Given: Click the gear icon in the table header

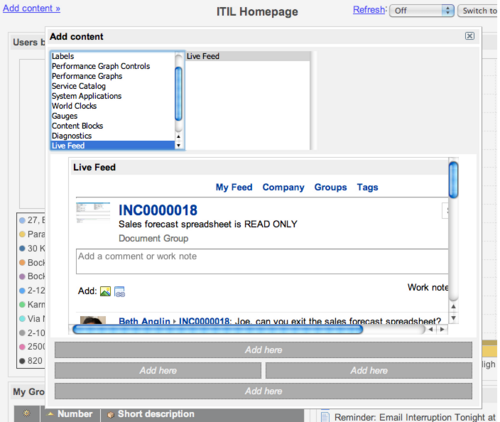Looking at the screenshot, I should point(26,414).
